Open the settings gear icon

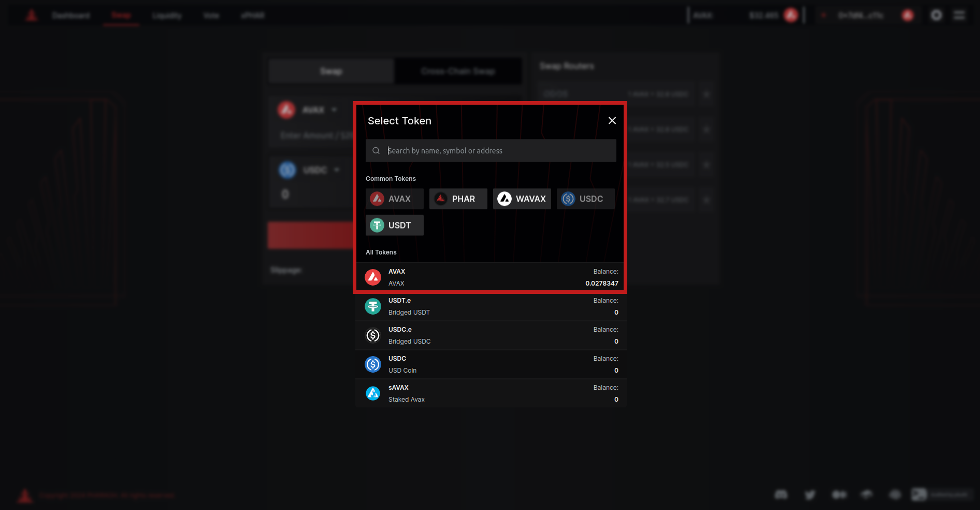pos(936,16)
